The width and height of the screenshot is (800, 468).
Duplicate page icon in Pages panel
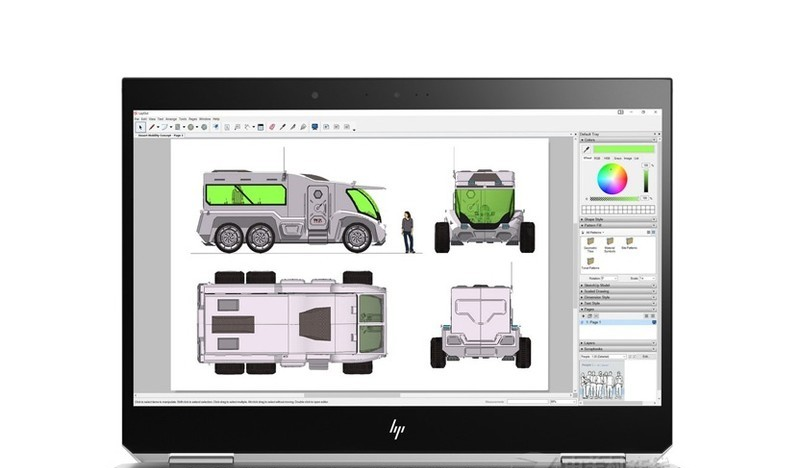coord(590,316)
